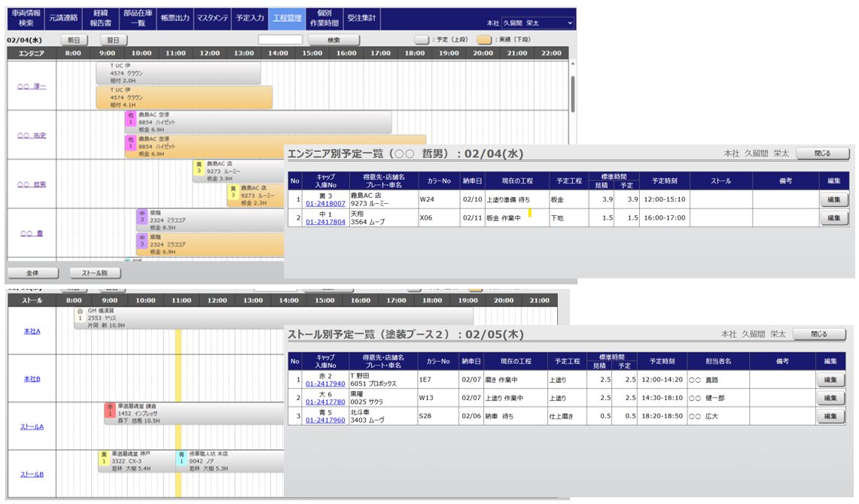Image resolution: width=859 pixels, height=504 pixels.
Task: Open engineer link for 哲男
Action: click(32, 184)
